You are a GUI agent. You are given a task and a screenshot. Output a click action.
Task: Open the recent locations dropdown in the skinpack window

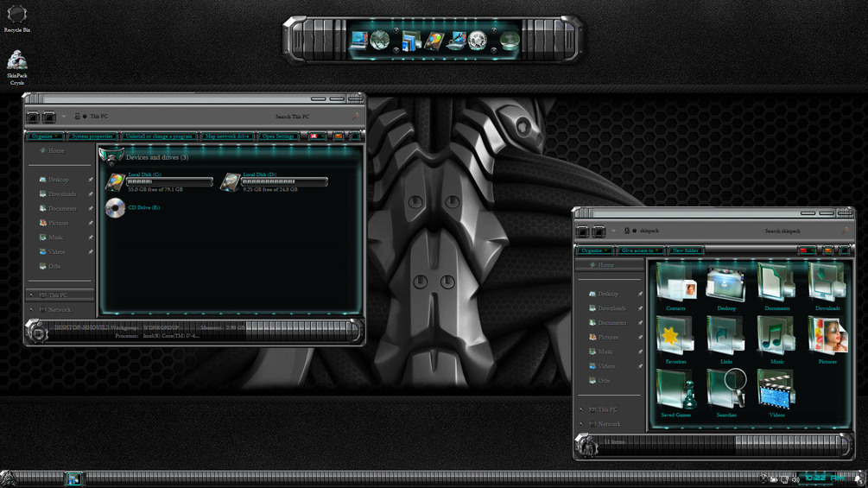point(613,231)
